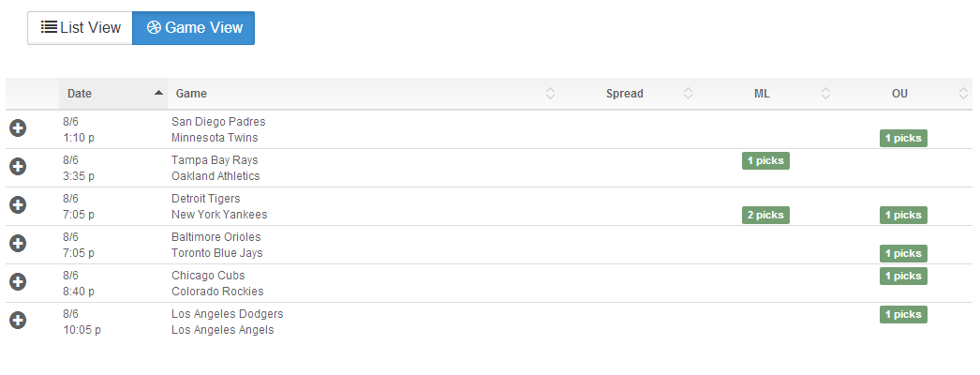The image size is (980, 375).
Task: Click plus icon for Los Angeles Dodgers game
Action: [x=18, y=321]
